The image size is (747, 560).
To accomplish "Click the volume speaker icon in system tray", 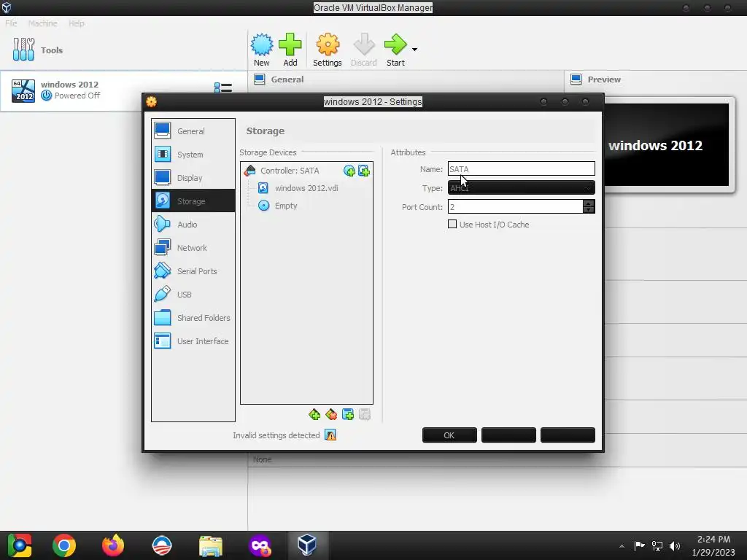I will tap(675, 545).
